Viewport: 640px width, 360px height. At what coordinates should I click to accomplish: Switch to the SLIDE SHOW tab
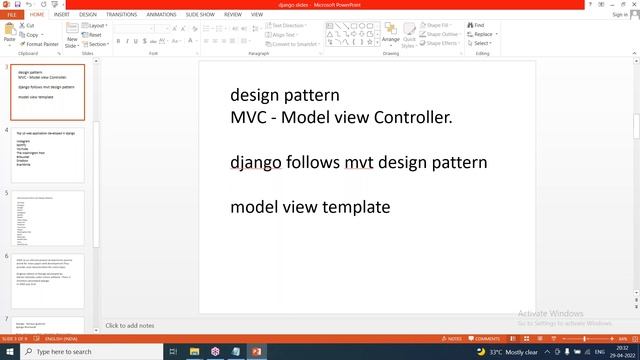200,15
